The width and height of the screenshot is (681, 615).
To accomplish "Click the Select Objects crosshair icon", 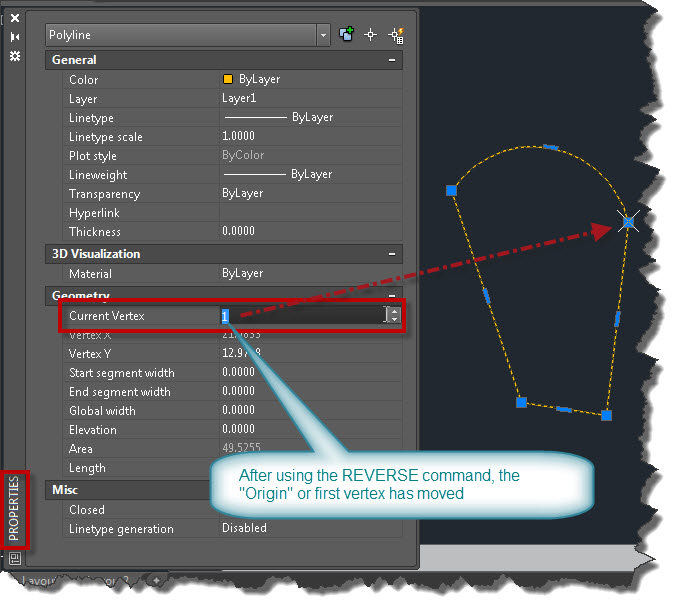I will 371,35.
